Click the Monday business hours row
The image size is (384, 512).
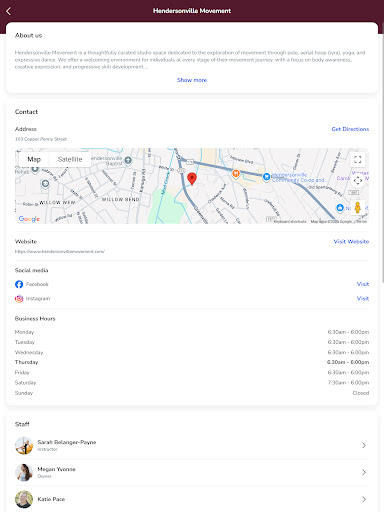coord(192,332)
